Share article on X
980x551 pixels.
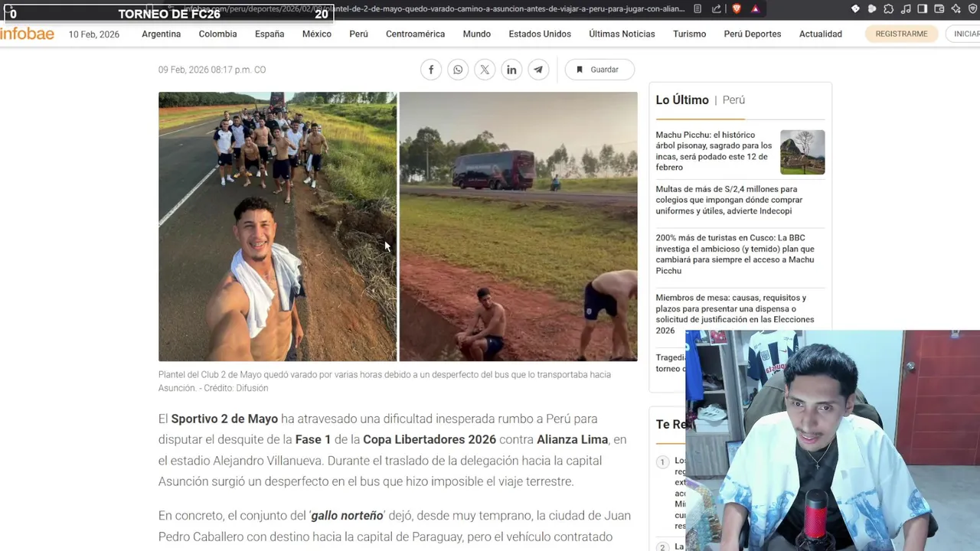pos(485,70)
